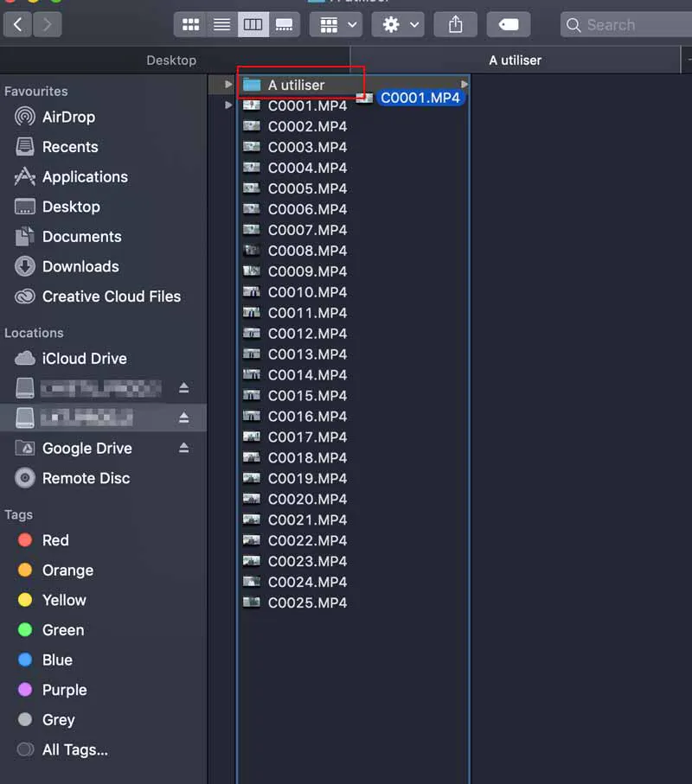This screenshot has width=692, height=784.
Task: Expand the arrow left of A utiliser
Action: tap(228, 85)
